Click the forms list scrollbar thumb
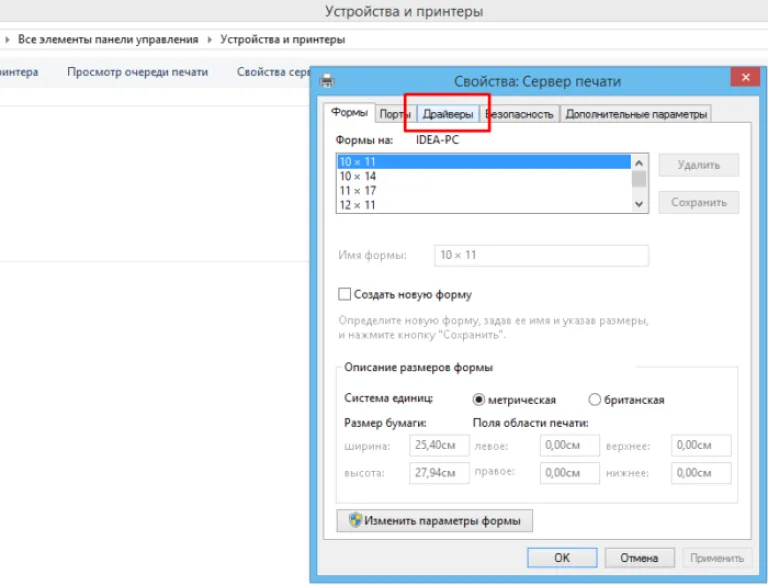 639,179
